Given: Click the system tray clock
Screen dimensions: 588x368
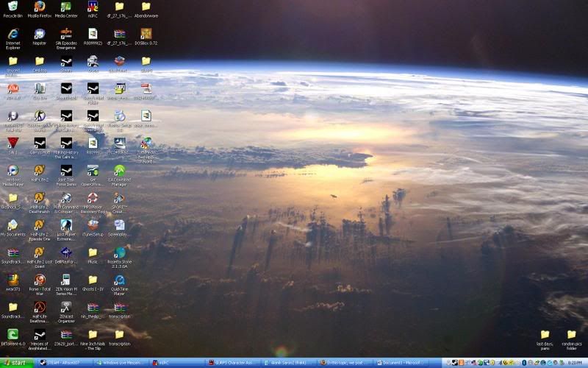Looking at the screenshot, I should click(x=577, y=363).
